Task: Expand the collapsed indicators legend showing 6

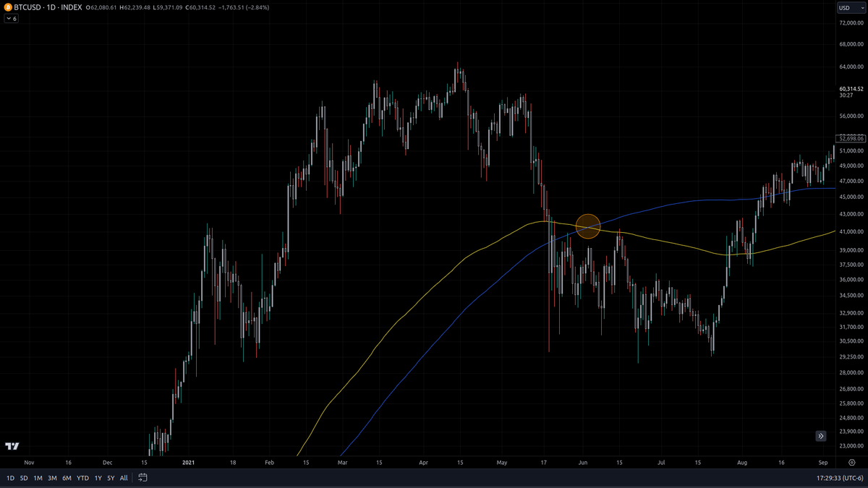Action: pyautogui.click(x=12, y=19)
